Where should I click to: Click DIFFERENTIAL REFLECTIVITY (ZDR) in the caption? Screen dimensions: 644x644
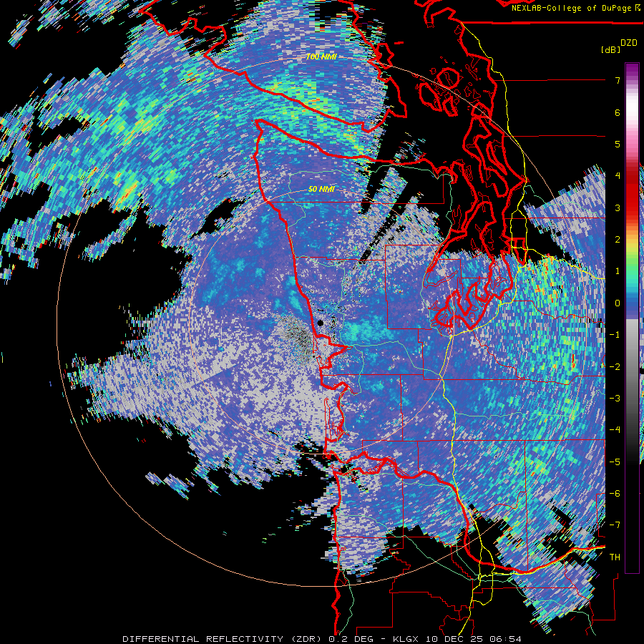point(224,639)
